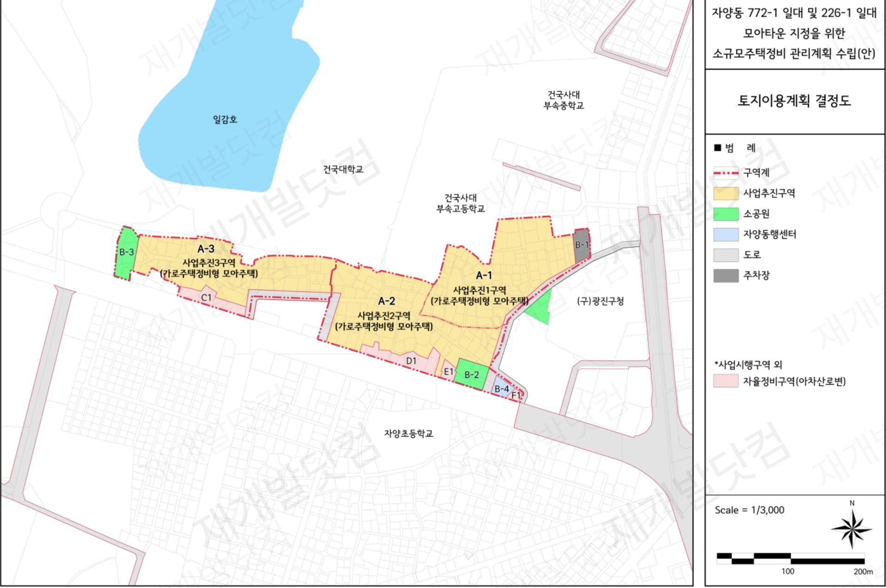
Task: Click the 100 scale bar label
Action: pos(788,571)
